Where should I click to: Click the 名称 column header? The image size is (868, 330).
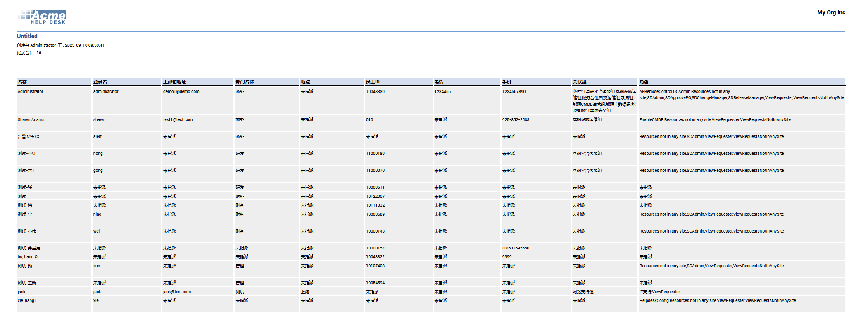[22, 82]
